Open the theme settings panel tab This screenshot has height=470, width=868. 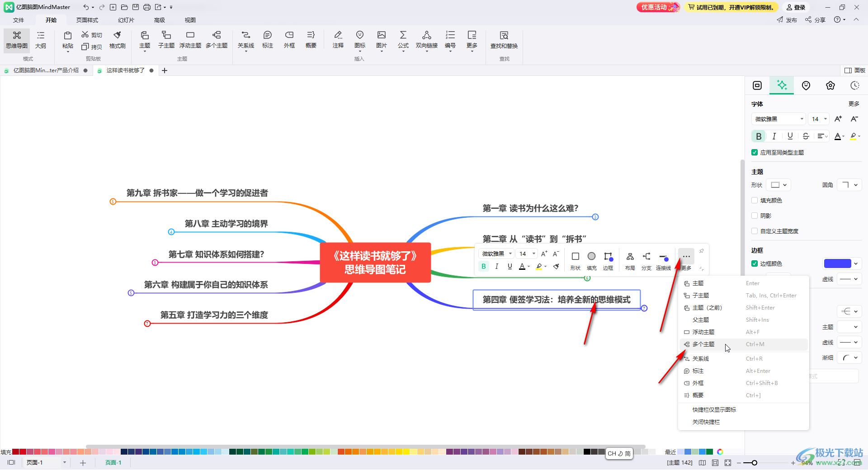pyautogui.click(x=830, y=85)
